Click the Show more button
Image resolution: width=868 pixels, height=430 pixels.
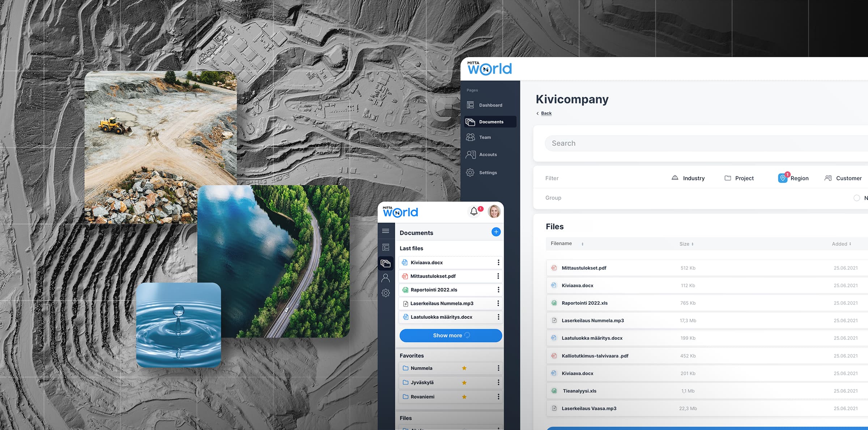[451, 335]
